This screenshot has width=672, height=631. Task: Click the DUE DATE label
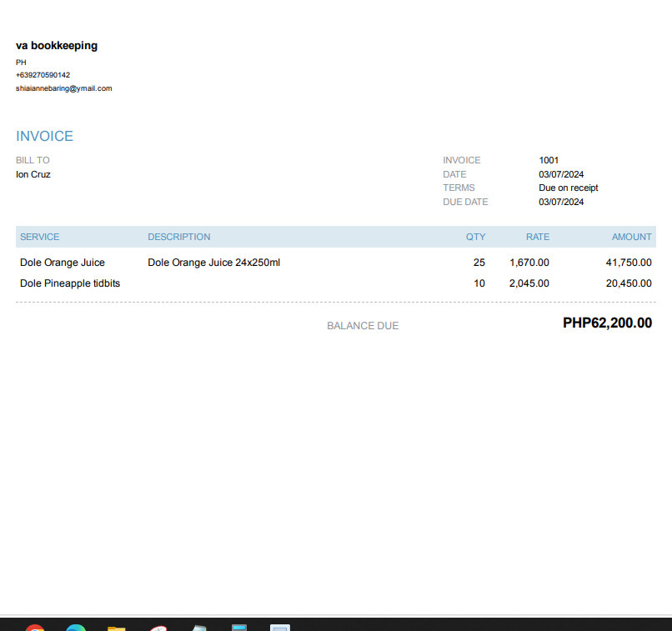(x=465, y=202)
